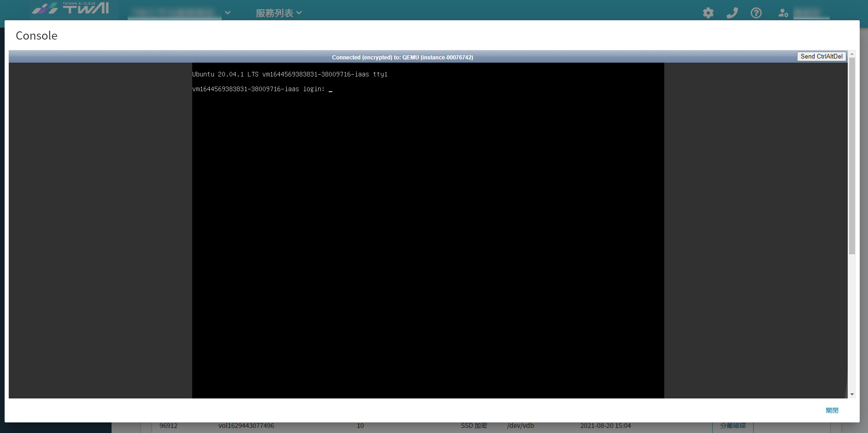868x433 pixels.
Task: Click the Console dialog title
Action: pyautogui.click(x=36, y=35)
